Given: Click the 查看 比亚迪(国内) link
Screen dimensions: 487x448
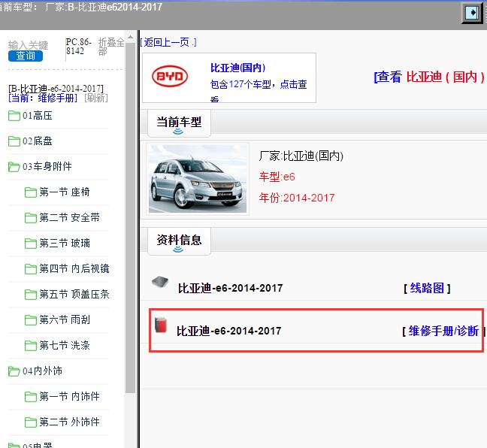Looking at the screenshot, I should 430,77.
